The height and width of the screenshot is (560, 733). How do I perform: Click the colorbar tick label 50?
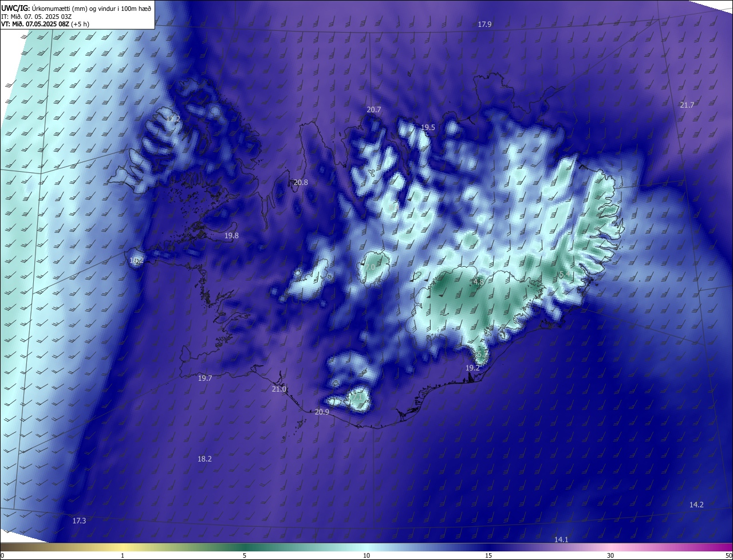(x=729, y=555)
